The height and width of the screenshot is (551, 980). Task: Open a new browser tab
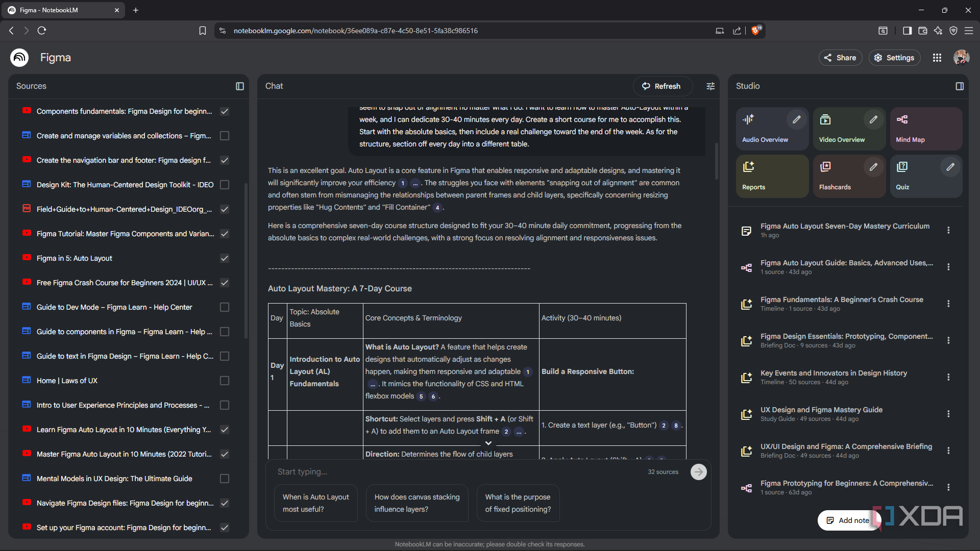click(136, 10)
